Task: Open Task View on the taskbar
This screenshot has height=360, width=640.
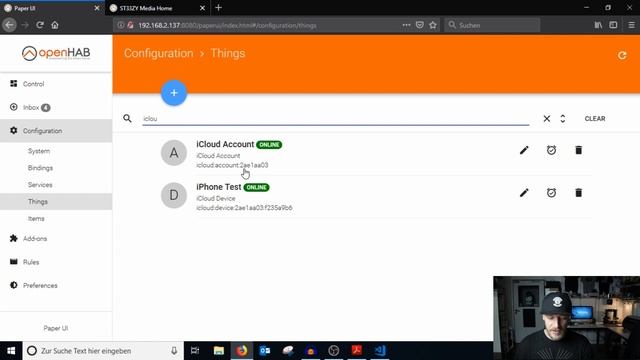Action: click(195, 351)
